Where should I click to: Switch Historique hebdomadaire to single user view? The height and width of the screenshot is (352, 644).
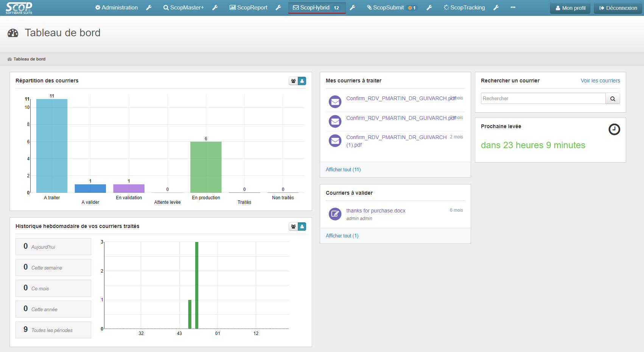(302, 226)
